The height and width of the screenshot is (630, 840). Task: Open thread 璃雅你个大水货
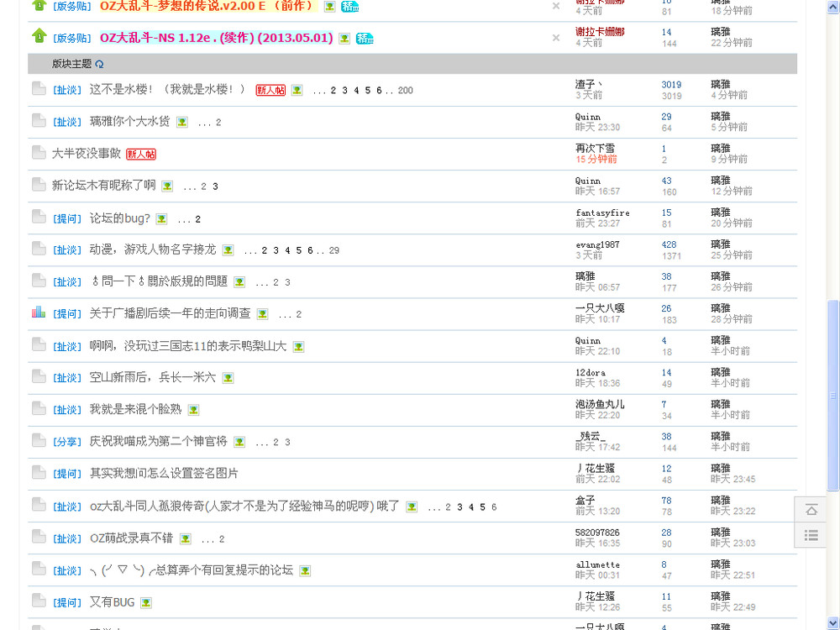point(129,122)
